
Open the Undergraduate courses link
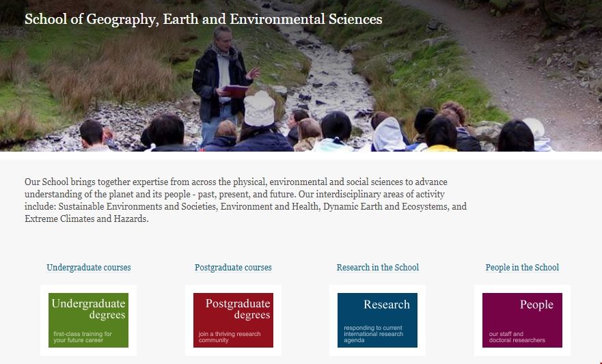(89, 268)
